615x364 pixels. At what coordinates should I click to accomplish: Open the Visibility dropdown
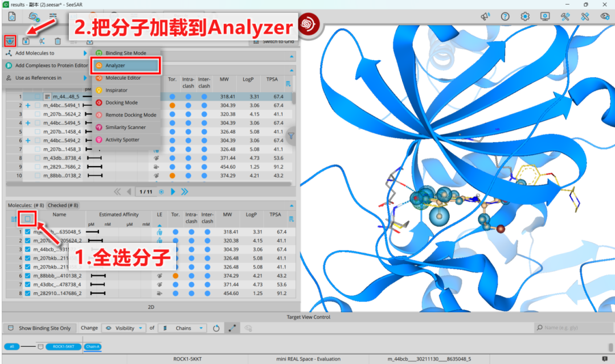click(x=124, y=328)
